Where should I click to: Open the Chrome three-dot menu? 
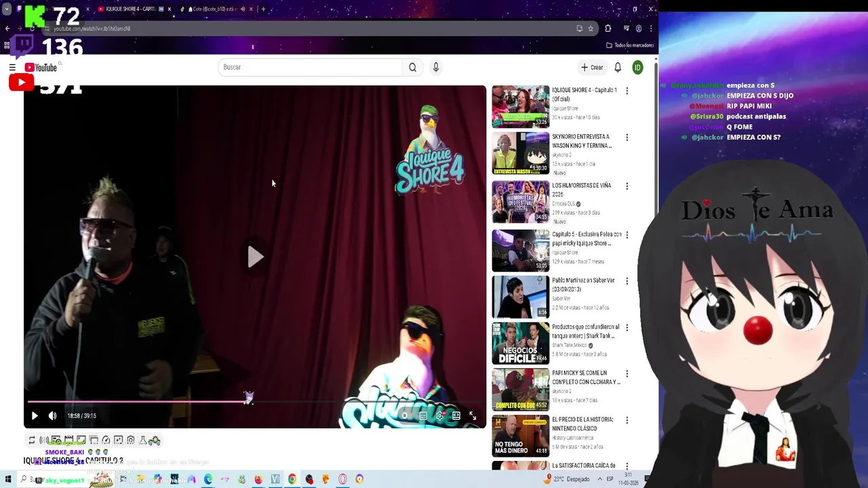651,28
